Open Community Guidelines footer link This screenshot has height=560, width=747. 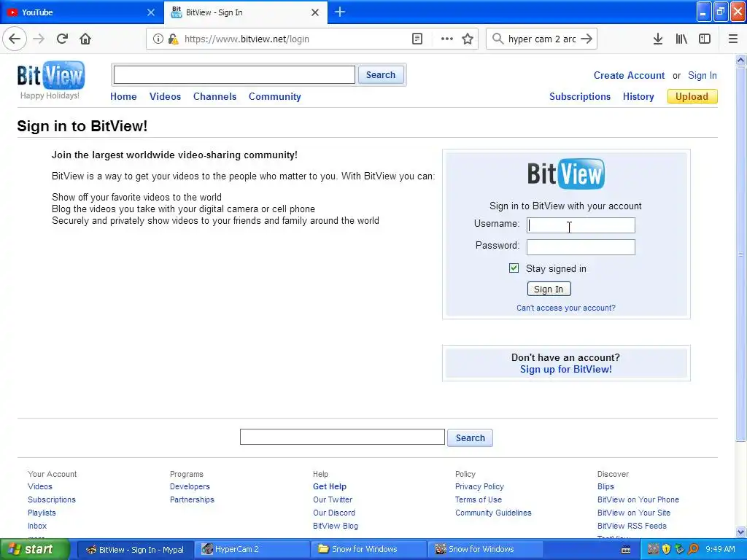pyautogui.click(x=493, y=513)
